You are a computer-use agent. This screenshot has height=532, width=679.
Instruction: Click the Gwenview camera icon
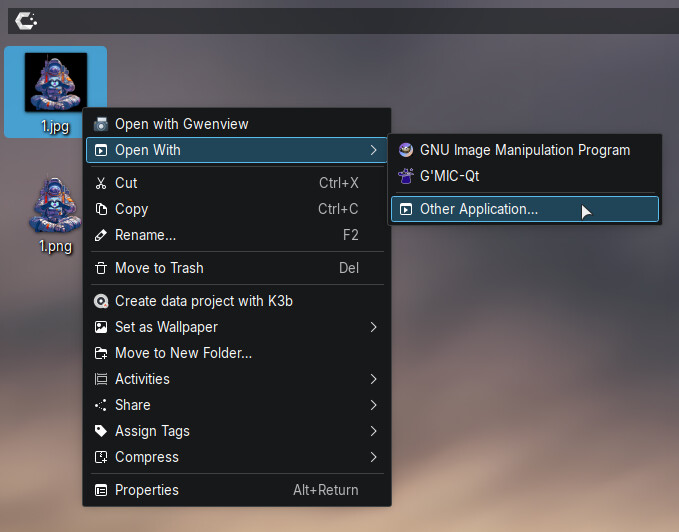tap(100, 124)
